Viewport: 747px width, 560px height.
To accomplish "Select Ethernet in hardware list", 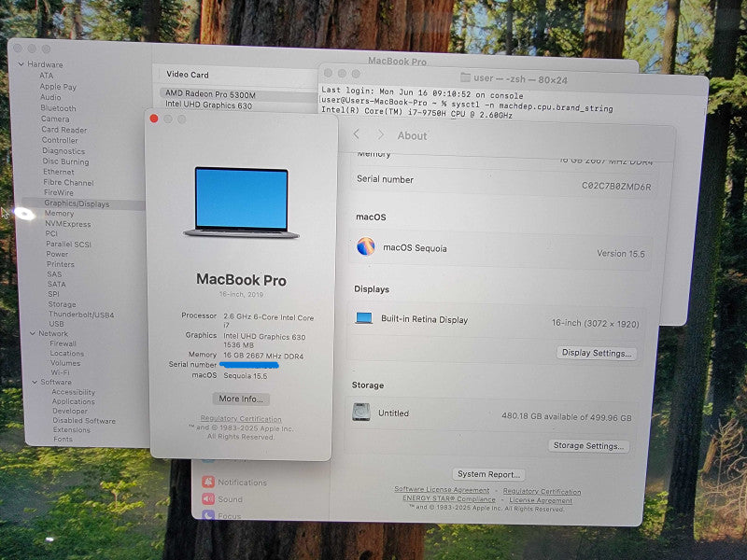I will (x=59, y=172).
